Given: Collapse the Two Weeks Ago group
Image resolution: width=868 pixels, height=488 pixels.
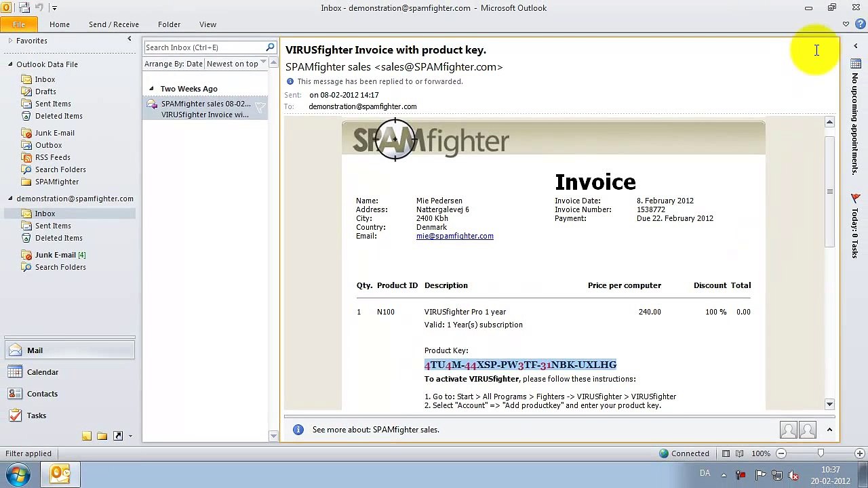Looking at the screenshot, I should tap(151, 89).
